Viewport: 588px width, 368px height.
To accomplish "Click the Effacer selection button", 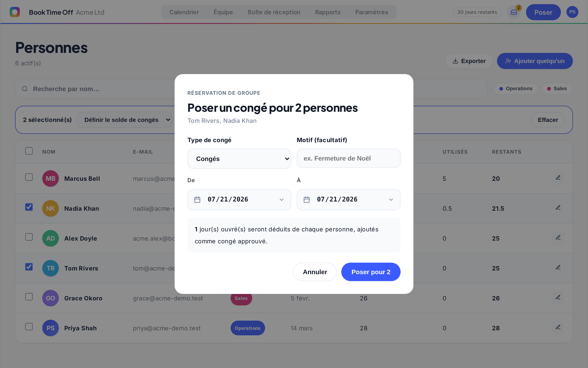I will pyautogui.click(x=548, y=120).
